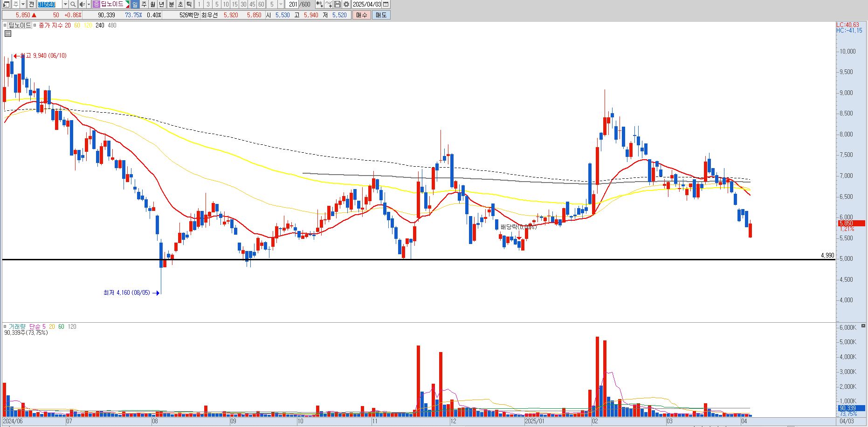
Task: Click the line draw tool icon with plus
Action: pos(329,4)
